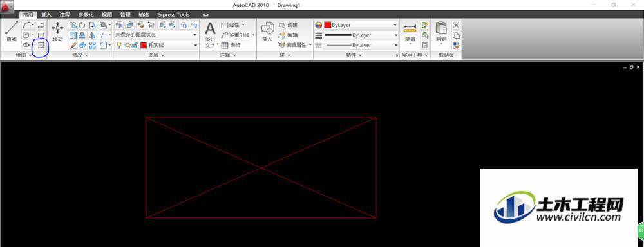The height and width of the screenshot is (247, 644).
Task: Activate the Mirror modify tool
Action: click(92, 35)
